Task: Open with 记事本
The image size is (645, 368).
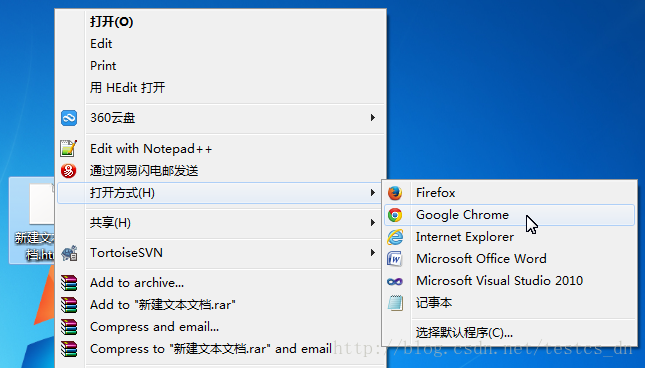Action: coord(509,303)
